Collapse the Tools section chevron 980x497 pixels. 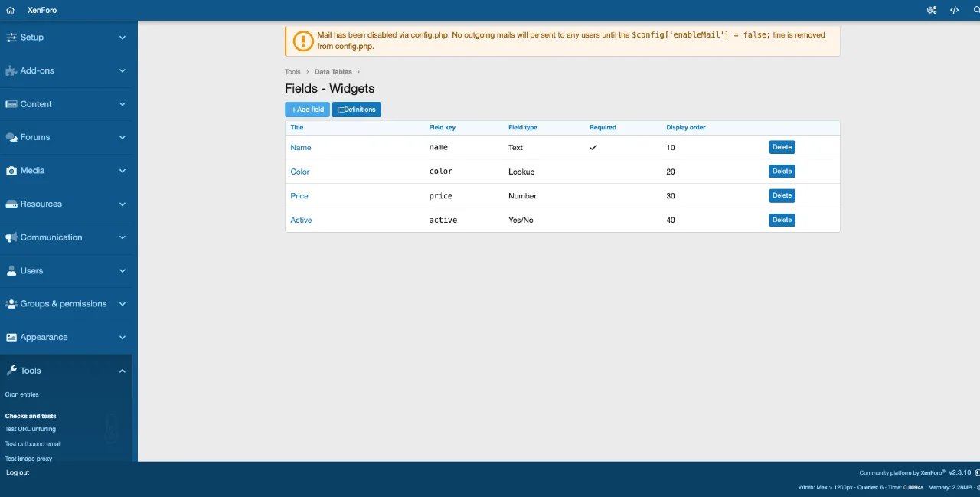(x=122, y=371)
